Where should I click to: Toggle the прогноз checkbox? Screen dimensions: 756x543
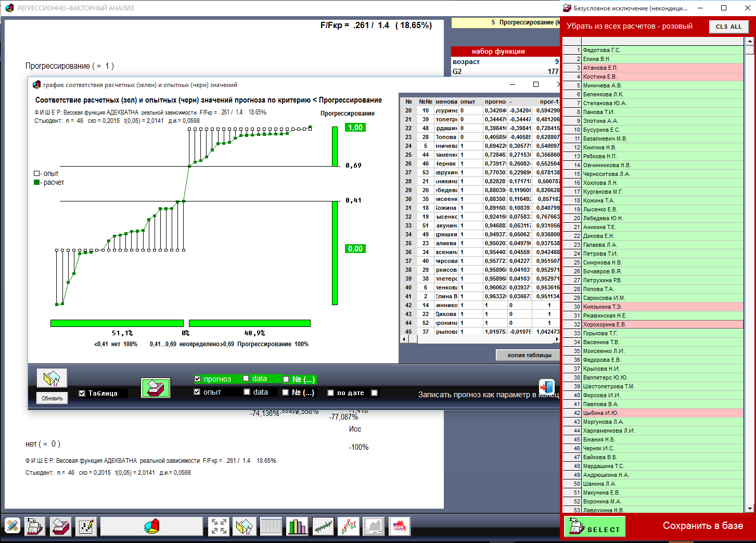tap(197, 379)
